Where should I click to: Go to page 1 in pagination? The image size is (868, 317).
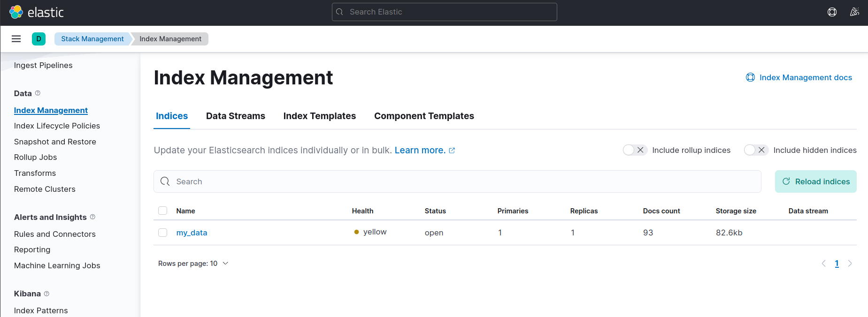tap(837, 264)
